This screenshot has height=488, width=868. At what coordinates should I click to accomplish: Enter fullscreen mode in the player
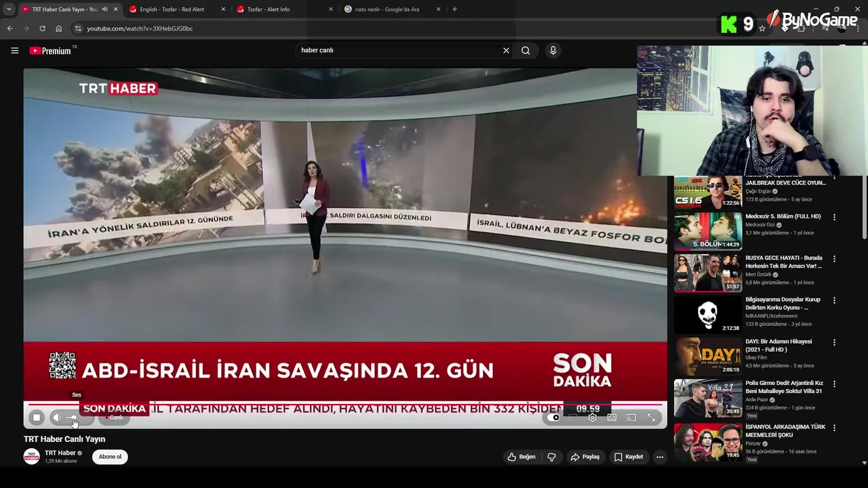pos(651,418)
